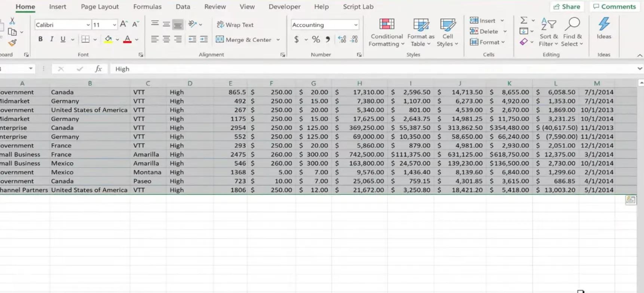Open the Format cells menu

pos(487,42)
